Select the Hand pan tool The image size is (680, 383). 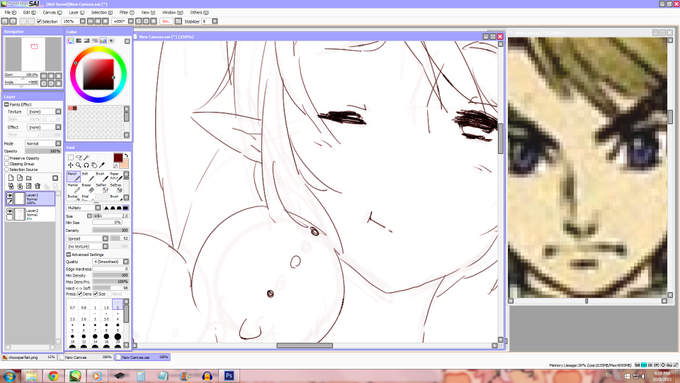tap(94, 165)
